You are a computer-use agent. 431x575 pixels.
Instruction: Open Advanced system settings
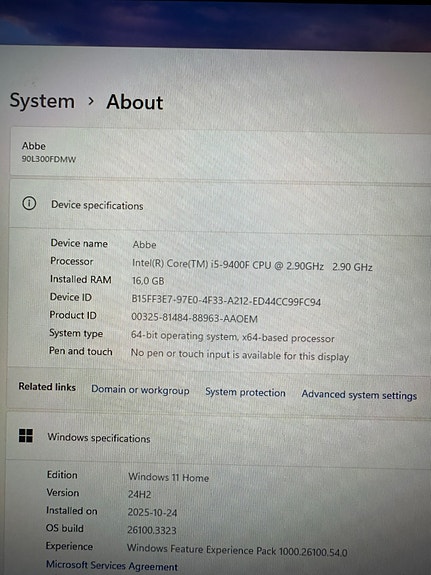pyautogui.click(x=359, y=395)
